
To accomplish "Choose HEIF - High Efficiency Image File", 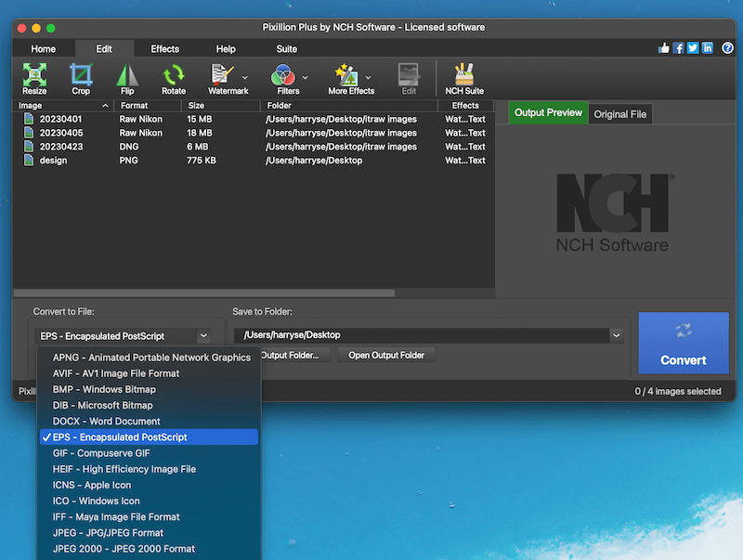I will tap(149, 469).
